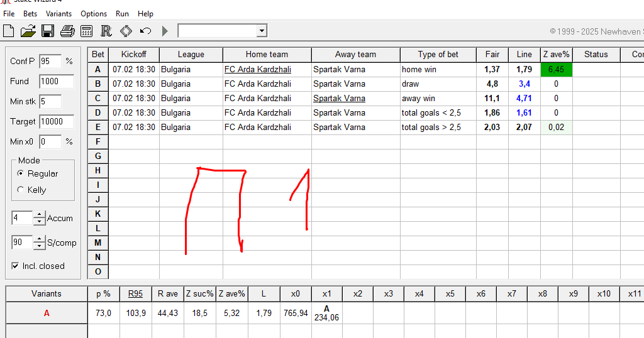
Task: Select variant A in Variants table
Action: 47,313
